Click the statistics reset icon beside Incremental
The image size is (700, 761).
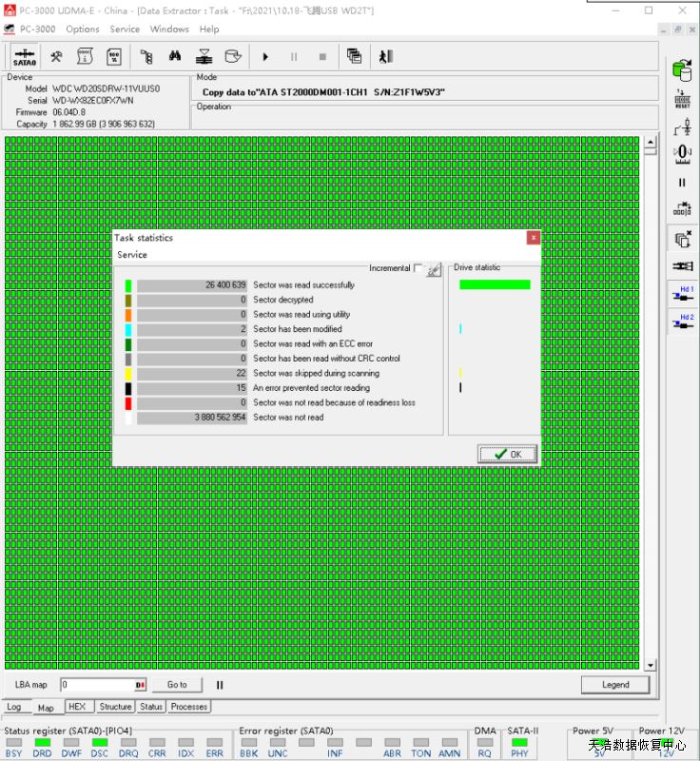pyautogui.click(x=434, y=269)
